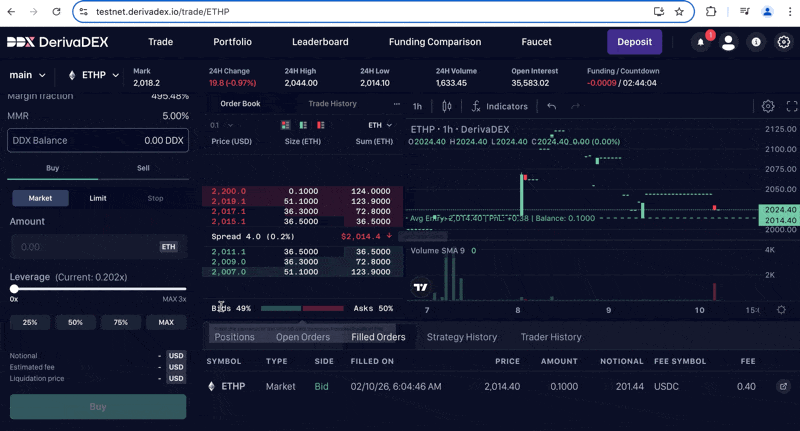Open order book more options menu

(x=396, y=104)
